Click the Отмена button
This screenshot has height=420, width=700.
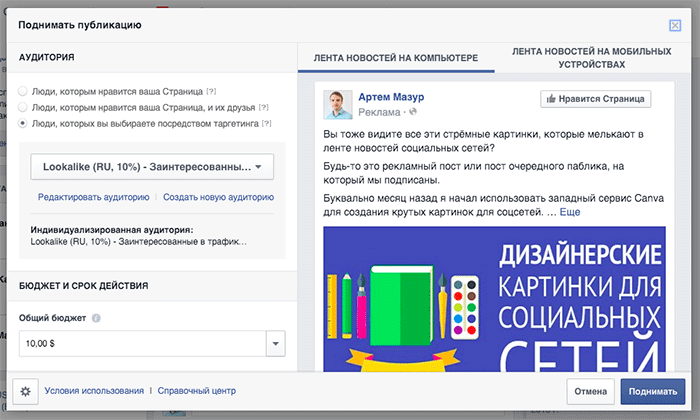(591, 391)
